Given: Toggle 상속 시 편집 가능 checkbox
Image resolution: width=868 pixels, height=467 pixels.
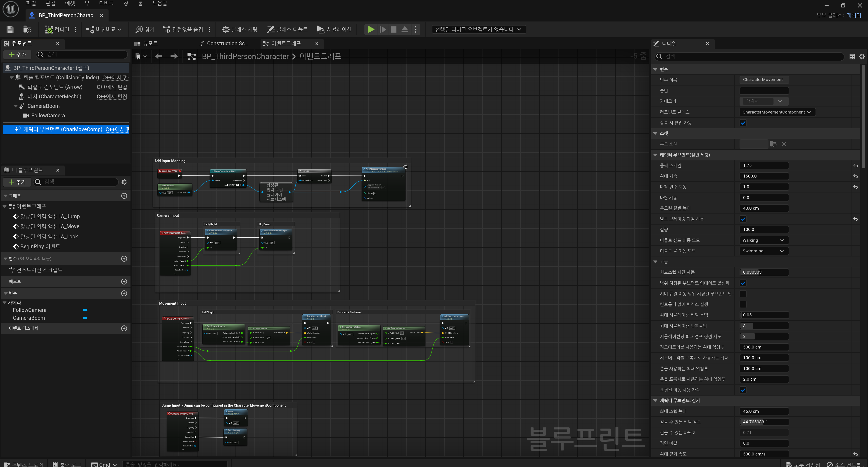Looking at the screenshot, I should coord(743,123).
